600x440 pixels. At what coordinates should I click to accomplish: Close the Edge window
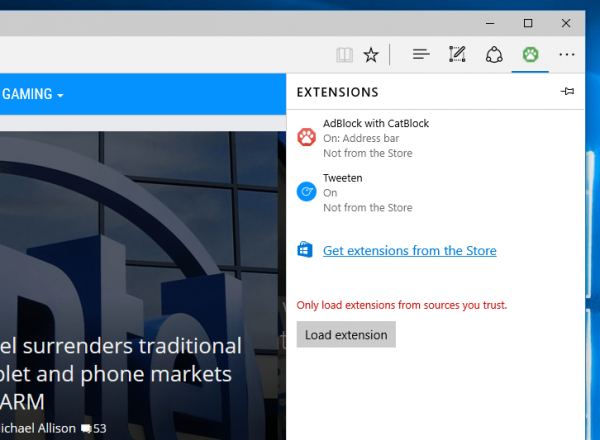click(x=566, y=23)
